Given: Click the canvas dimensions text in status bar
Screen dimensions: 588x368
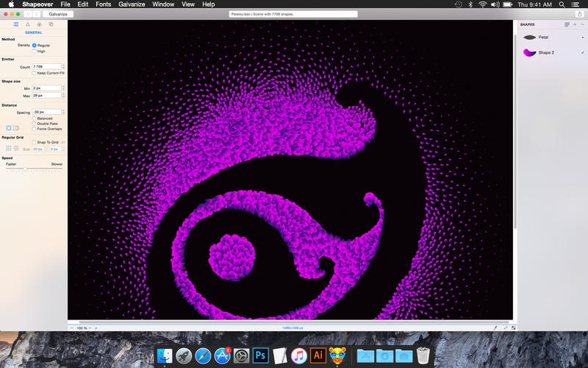Looking at the screenshot, I should tap(293, 328).
